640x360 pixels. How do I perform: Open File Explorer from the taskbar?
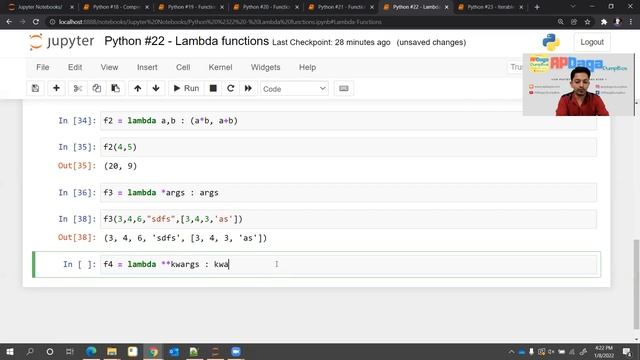[x=112, y=351]
